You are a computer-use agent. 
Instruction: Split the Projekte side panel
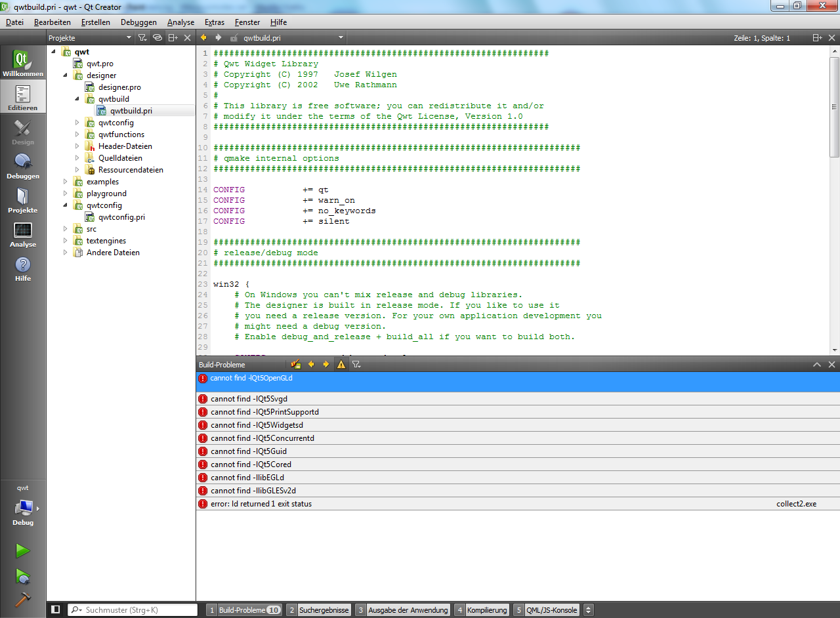pos(173,38)
